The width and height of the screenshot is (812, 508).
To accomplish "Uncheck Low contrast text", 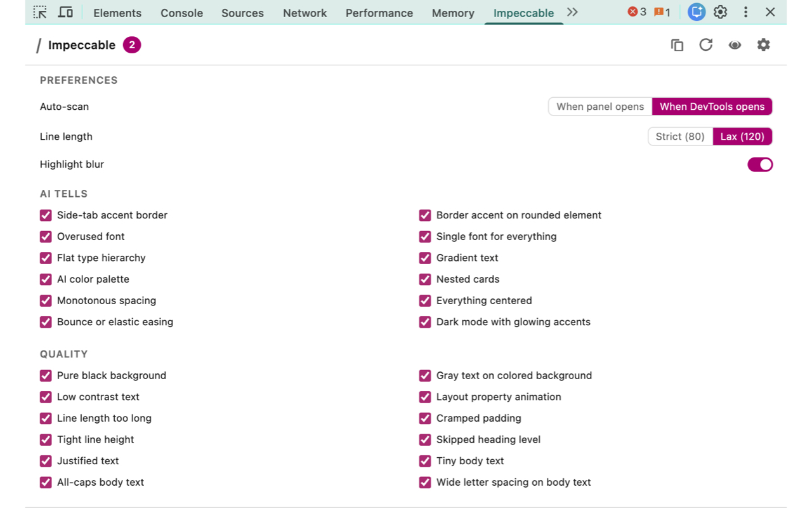I will (46, 397).
